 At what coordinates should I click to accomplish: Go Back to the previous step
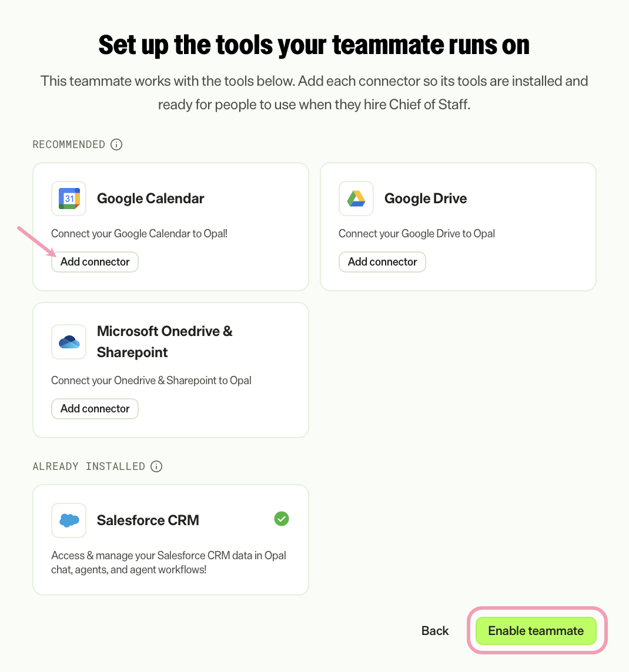point(435,631)
